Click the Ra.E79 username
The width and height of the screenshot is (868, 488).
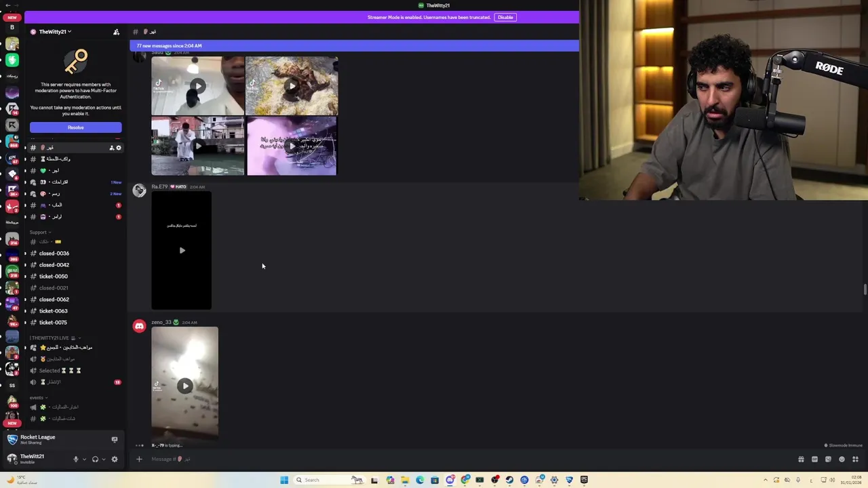click(x=159, y=186)
